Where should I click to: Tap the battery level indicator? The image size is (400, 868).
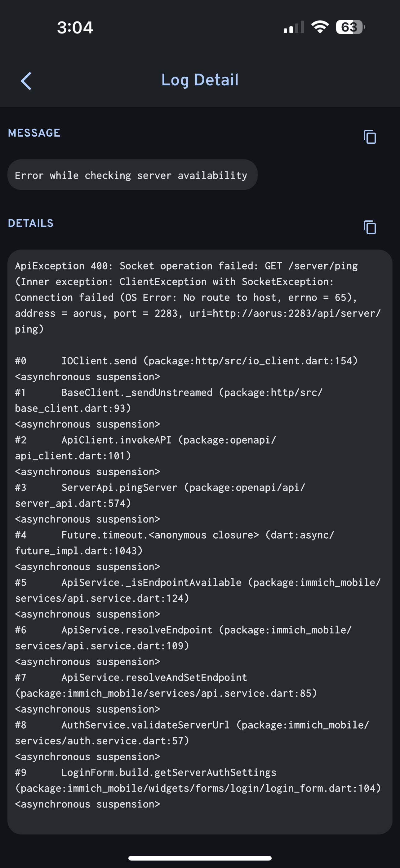pyautogui.click(x=350, y=27)
